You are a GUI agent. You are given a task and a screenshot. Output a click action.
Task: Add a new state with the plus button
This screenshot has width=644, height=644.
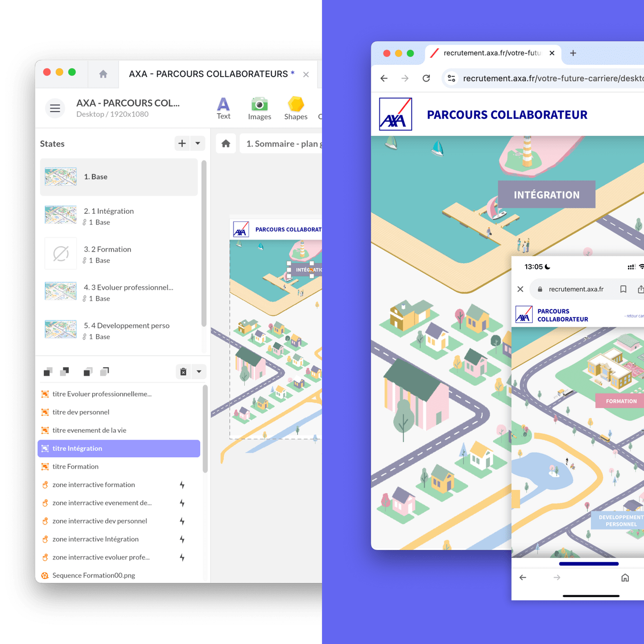[182, 143]
